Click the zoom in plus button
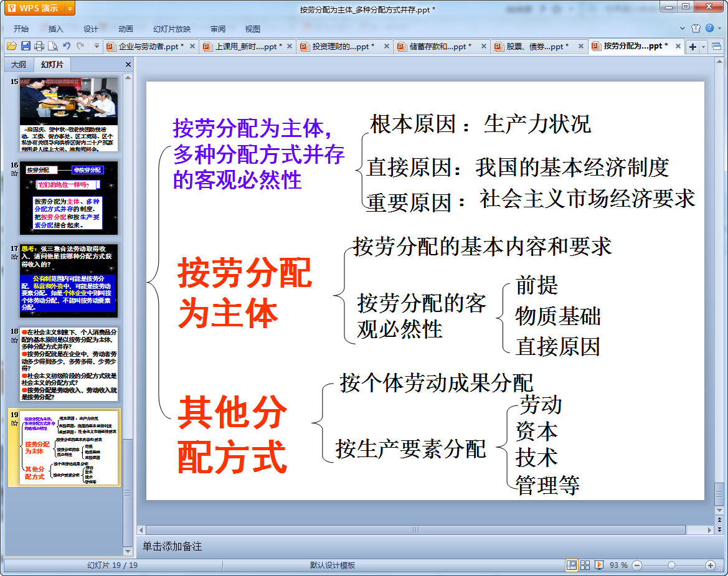This screenshot has width=728, height=576. pyautogui.click(x=710, y=565)
